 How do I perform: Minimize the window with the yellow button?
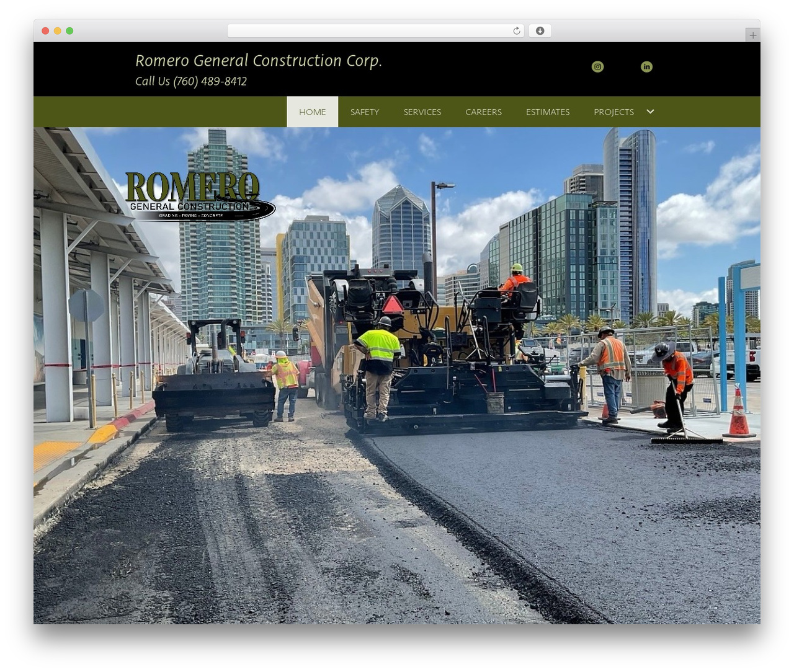pyautogui.click(x=57, y=31)
